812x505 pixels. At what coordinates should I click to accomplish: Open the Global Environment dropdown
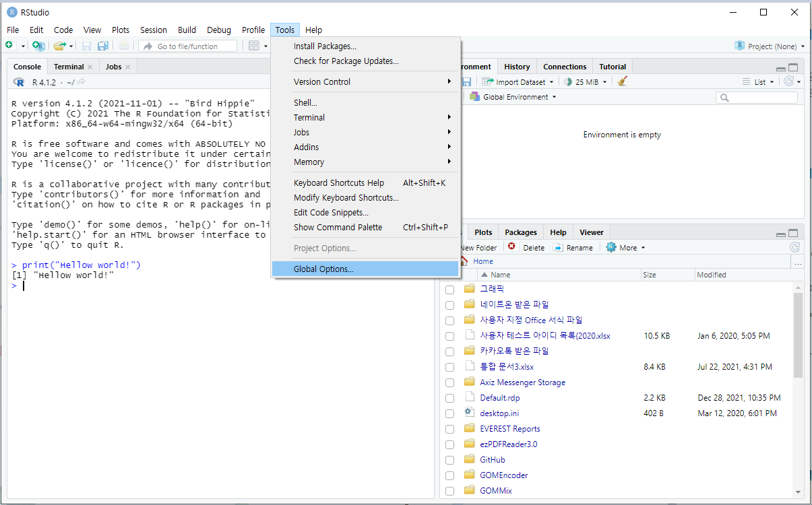pyautogui.click(x=554, y=97)
